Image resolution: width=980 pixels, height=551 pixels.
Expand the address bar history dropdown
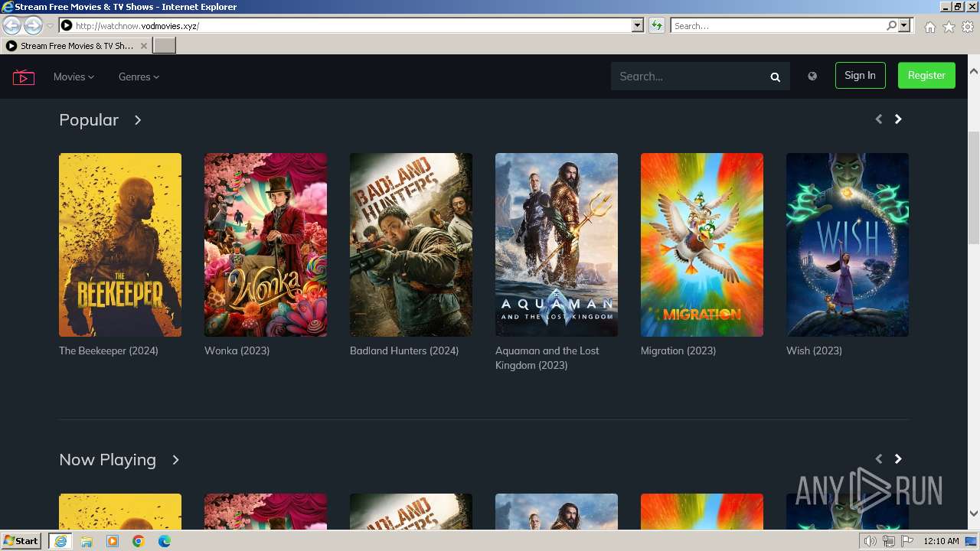[x=638, y=25]
